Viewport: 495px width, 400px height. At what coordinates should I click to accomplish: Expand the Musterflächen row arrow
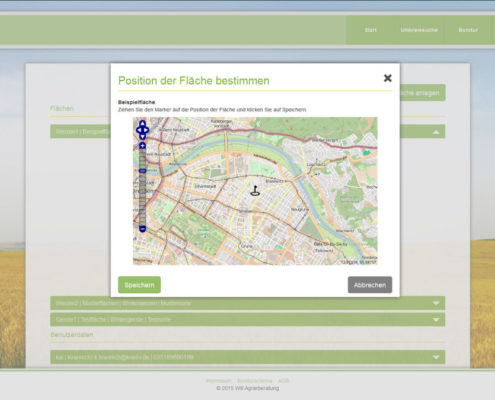point(436,303)
